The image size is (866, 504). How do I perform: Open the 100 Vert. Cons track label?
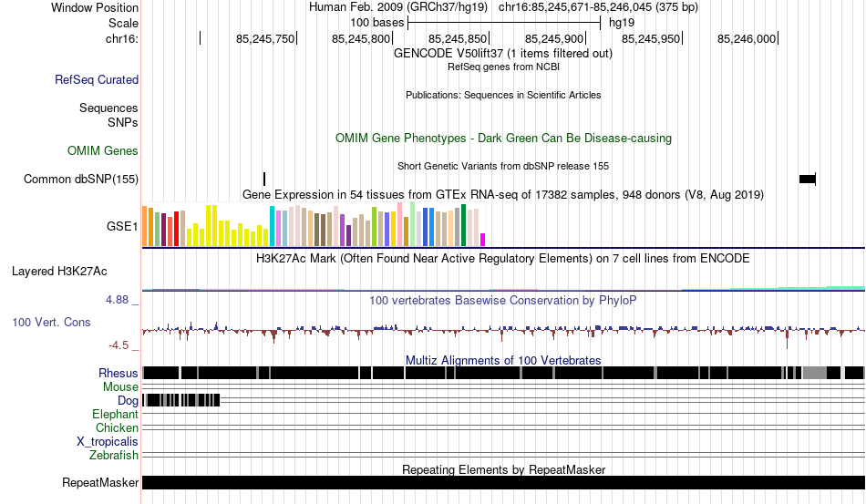tap(51, 322)
